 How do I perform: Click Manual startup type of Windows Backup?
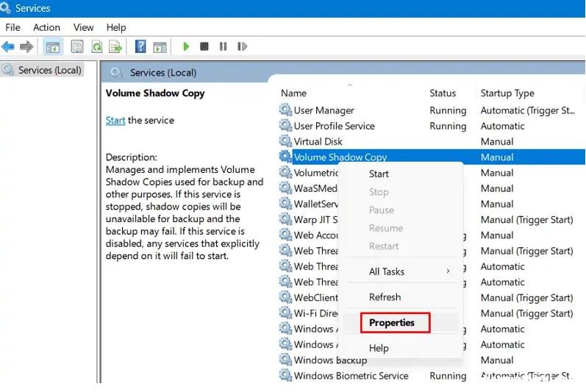497,360
